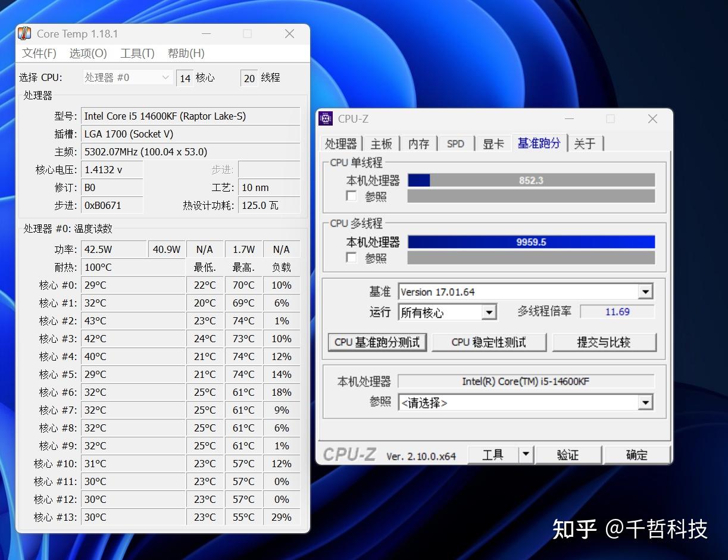Image resolution: width=728 pixels, height=560 pixels.
Task: Click the CPU 稳定性测试 button
Action: (x=489, y=342)
